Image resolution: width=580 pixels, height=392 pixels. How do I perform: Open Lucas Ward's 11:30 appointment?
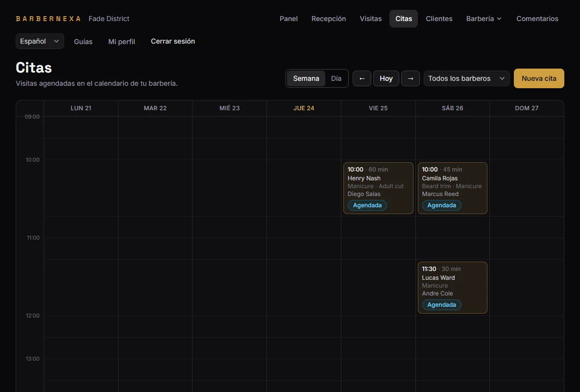pyautogui.click(x=452, y=288)
